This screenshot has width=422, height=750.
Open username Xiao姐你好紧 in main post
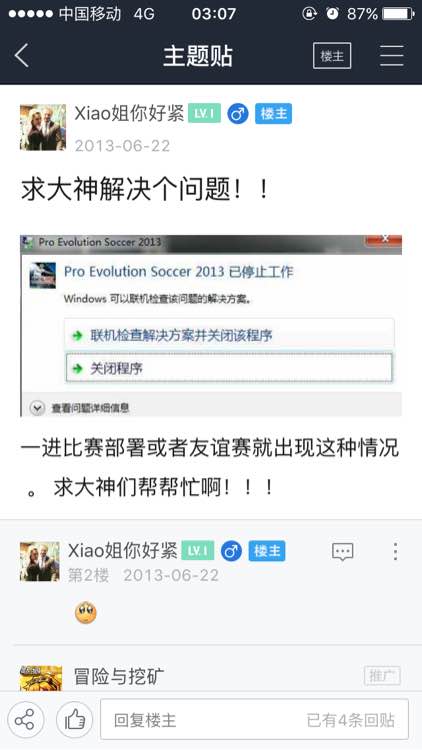tap(129, 114)
